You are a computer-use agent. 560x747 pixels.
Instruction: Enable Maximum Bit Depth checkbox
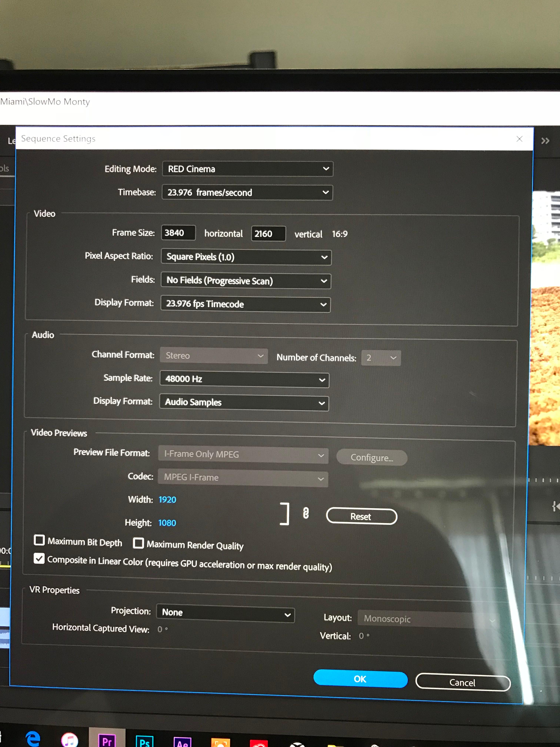[x=39, y=540]
